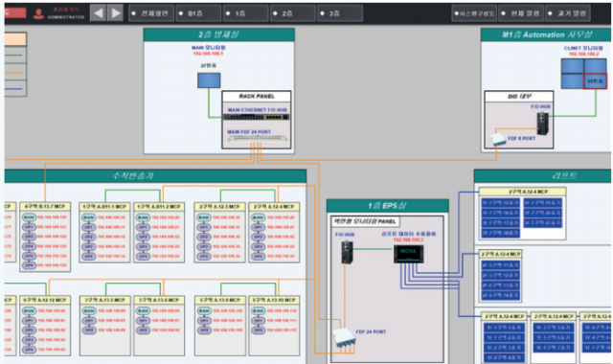The image size is (613, 364).
Task: Open the 과거 알람 history
Action: pos(568,13)
